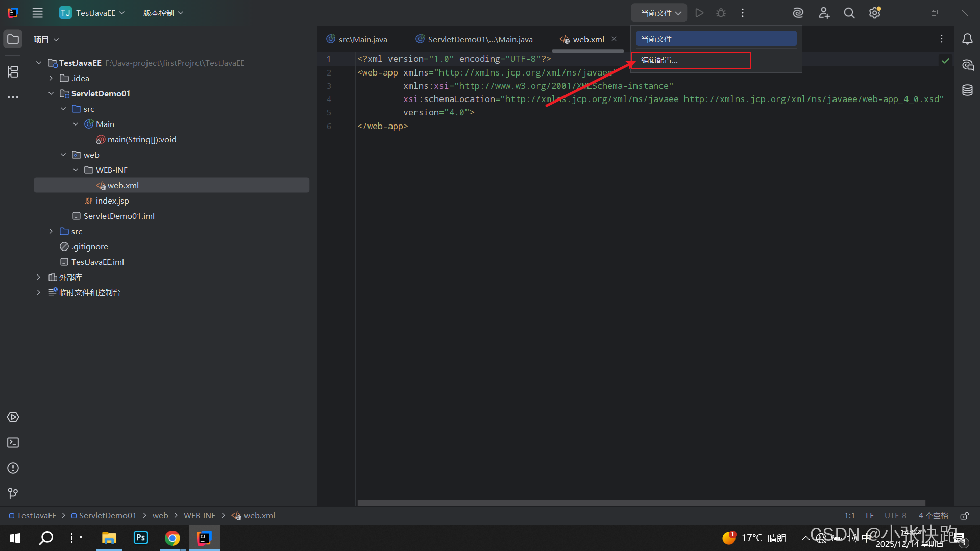Open the Git version control tool icon

pos(13,493)
